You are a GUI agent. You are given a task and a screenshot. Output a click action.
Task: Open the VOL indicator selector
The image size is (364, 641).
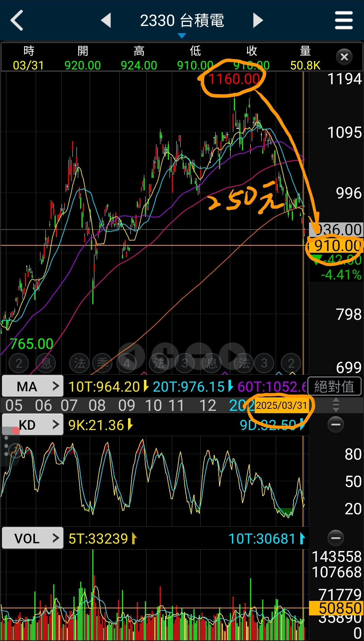pyautogui.click(x=33, y=538)
